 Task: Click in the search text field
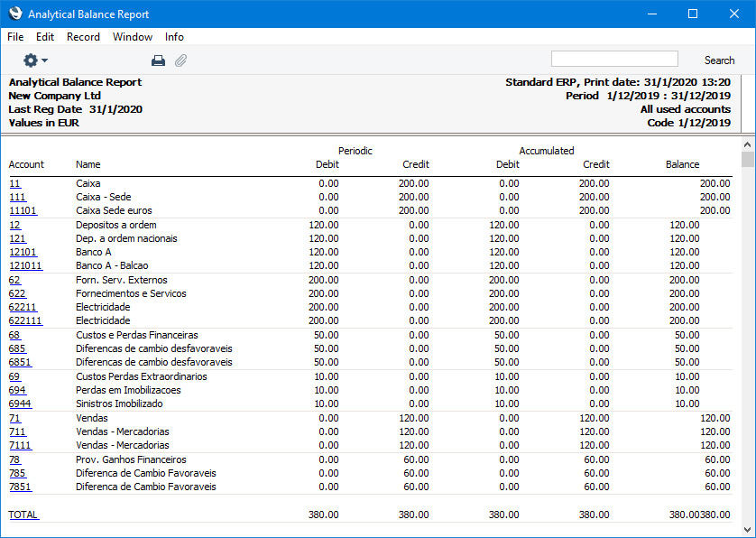(613, 60)
